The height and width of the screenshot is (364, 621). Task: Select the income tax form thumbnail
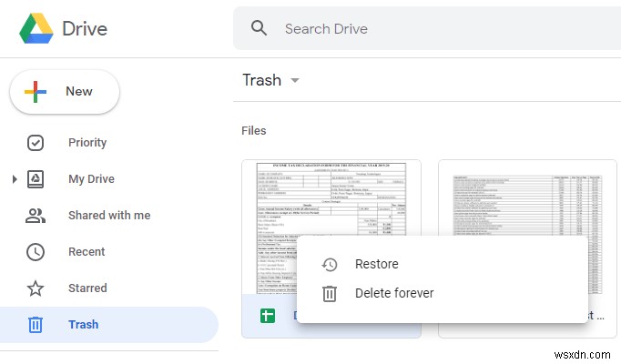tap(331, 227)
